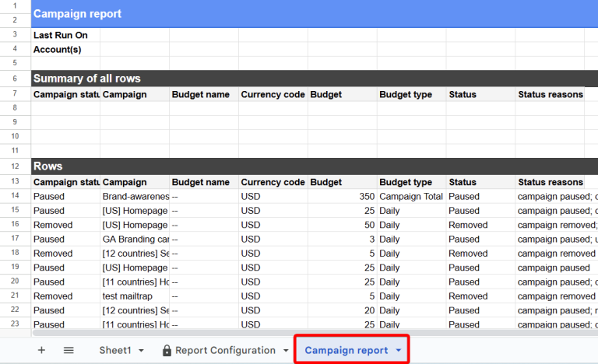This screenshot has height=364, width=598.
Task: Open the all sheets list icon
Action: [69, 350]
